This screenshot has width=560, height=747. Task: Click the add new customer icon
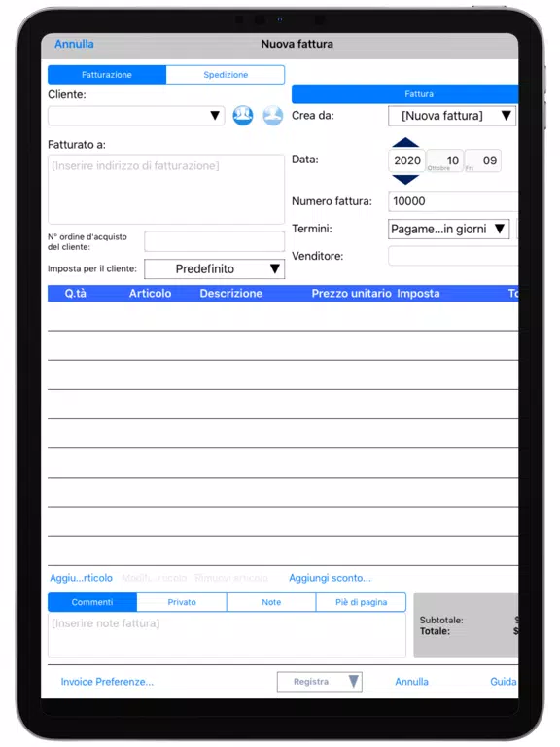pyautogui.click(x=273, y=116)
